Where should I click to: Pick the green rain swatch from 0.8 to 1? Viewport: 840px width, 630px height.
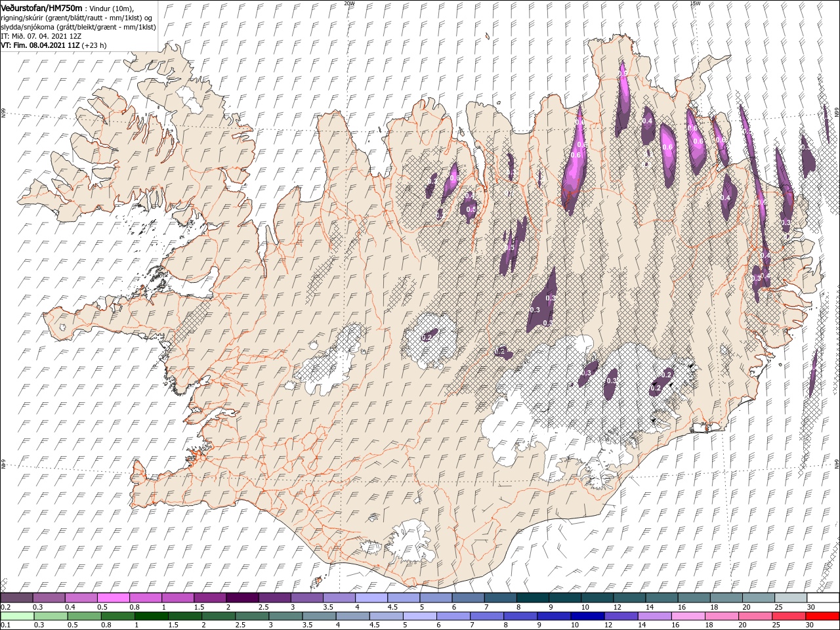coord(117,616)
